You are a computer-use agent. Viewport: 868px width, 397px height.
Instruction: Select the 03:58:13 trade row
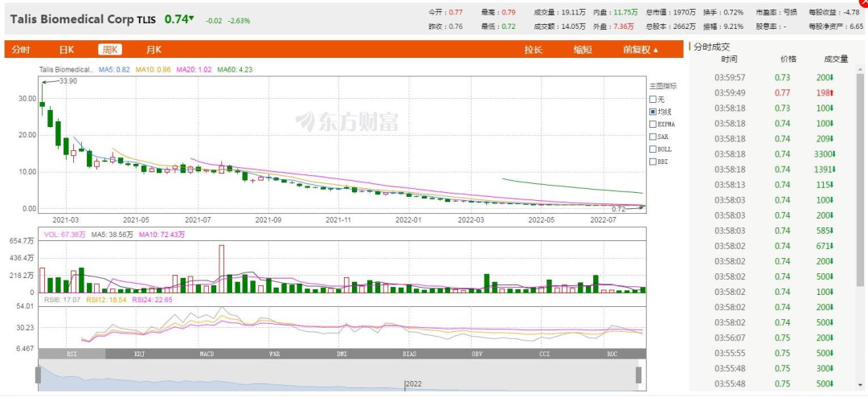point(773,185)
